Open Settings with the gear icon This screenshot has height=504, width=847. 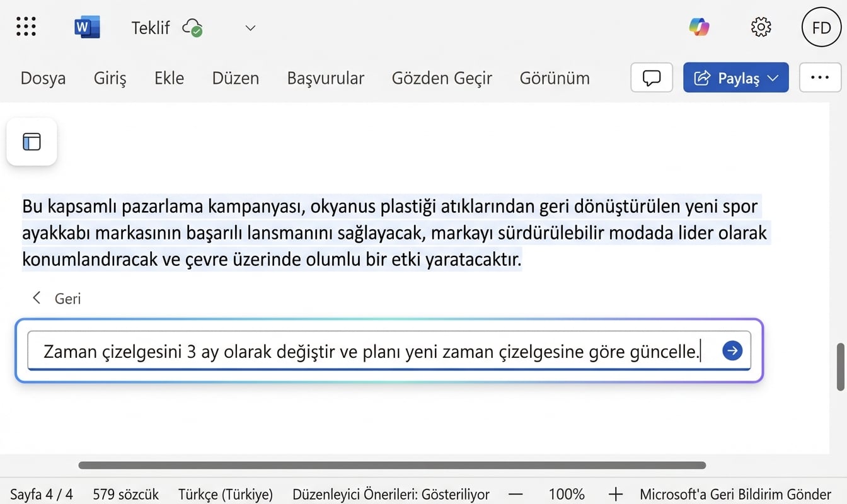761,27
